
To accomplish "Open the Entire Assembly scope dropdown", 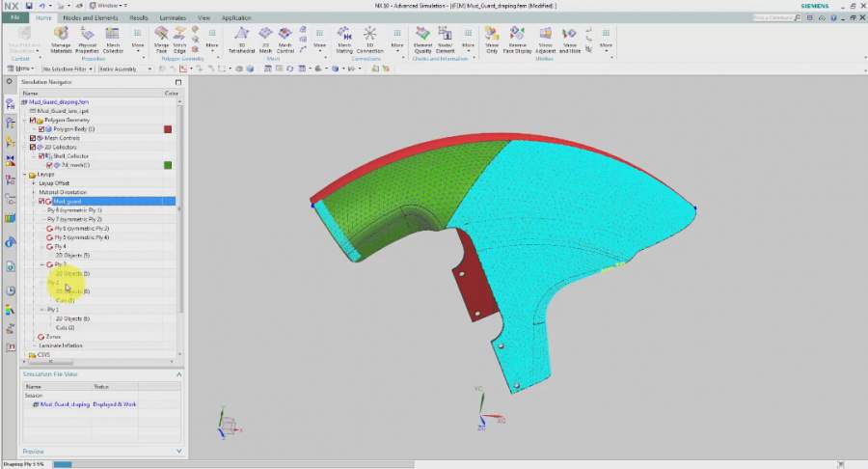I will (124, 69).
